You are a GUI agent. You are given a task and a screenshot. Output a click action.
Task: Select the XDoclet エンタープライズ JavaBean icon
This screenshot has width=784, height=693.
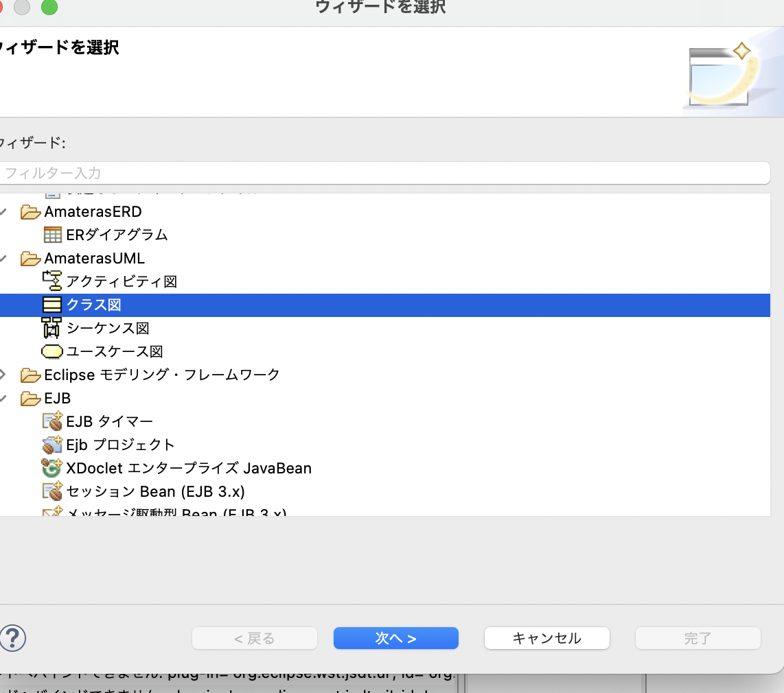[51, 468]
